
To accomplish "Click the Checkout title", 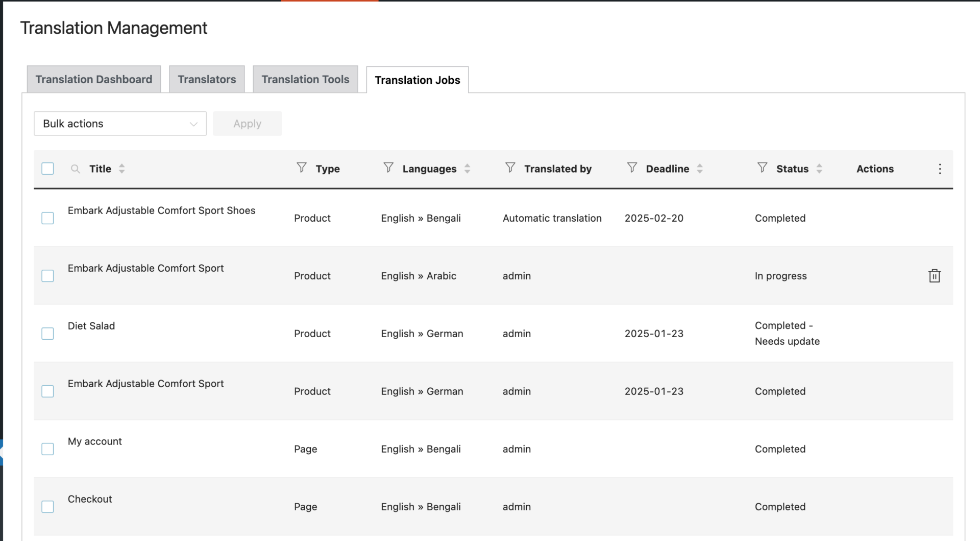I will coord(90,499).
